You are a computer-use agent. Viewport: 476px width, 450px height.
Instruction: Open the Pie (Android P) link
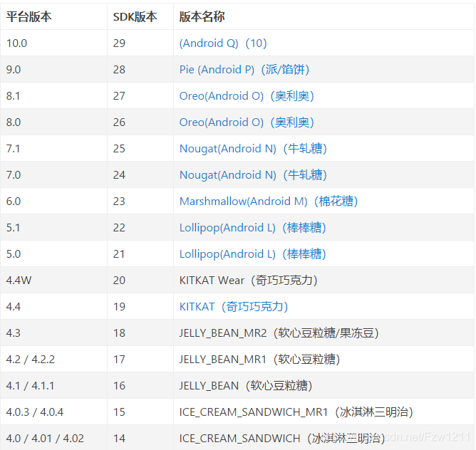(x=244, y=70)
